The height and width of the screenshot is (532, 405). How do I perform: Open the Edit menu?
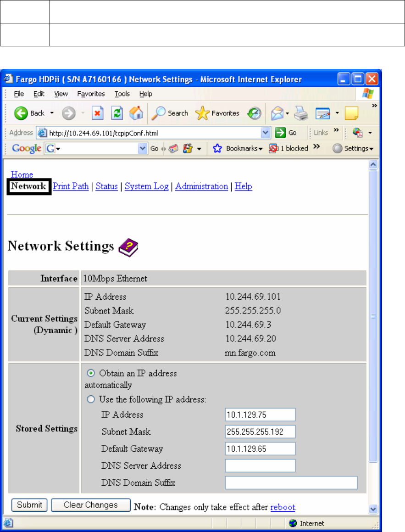click(39, 94)
